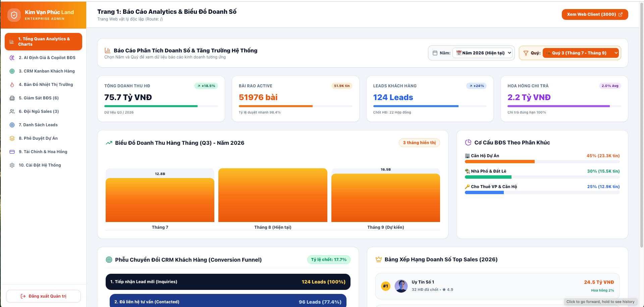Screen dimensions: 644x307
Task: Open 5. Giám Sát BĐS (6)
Action: pyautogui.click(x=43, y=98)
